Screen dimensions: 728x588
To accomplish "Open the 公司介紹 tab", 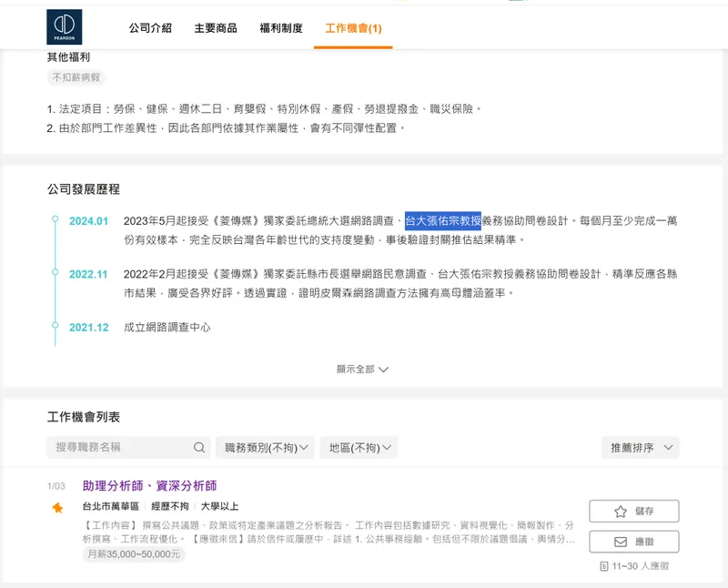I will [x=150, y=28].
